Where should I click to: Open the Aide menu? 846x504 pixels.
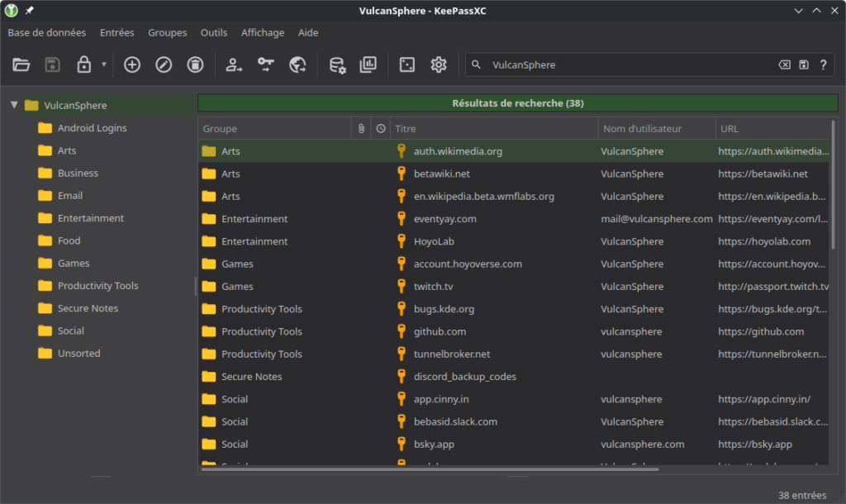pyautogui.click(x=308, y=32)
